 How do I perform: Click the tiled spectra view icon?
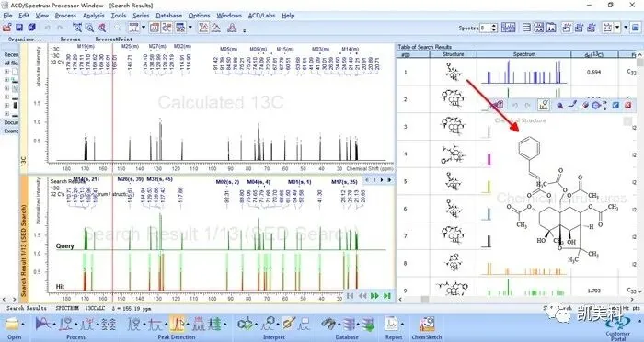tap(508, 28)
